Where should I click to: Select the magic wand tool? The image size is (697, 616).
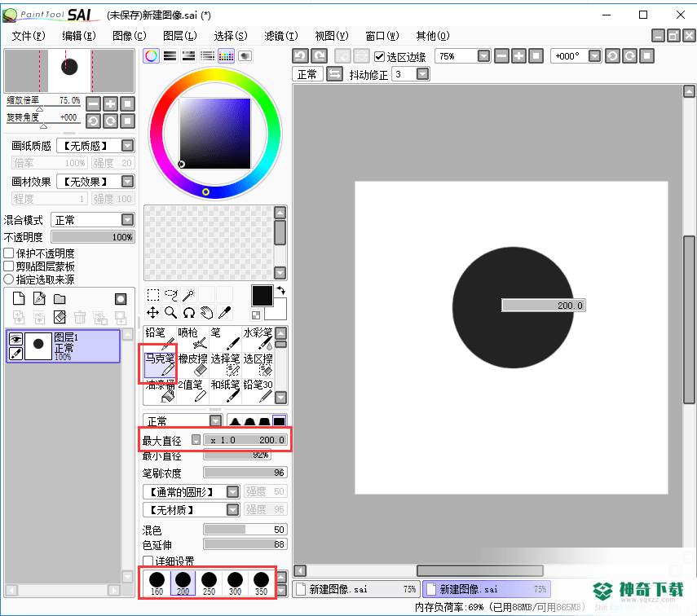189,295
